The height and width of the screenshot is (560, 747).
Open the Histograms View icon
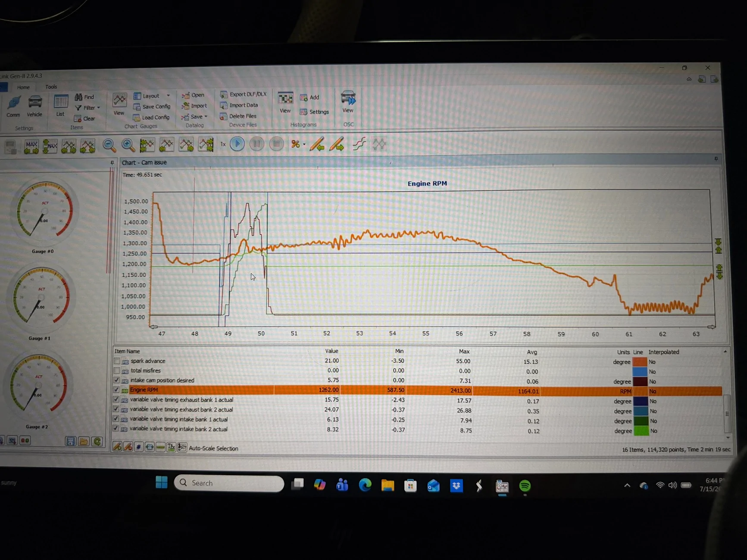click(x=285, y=103)
